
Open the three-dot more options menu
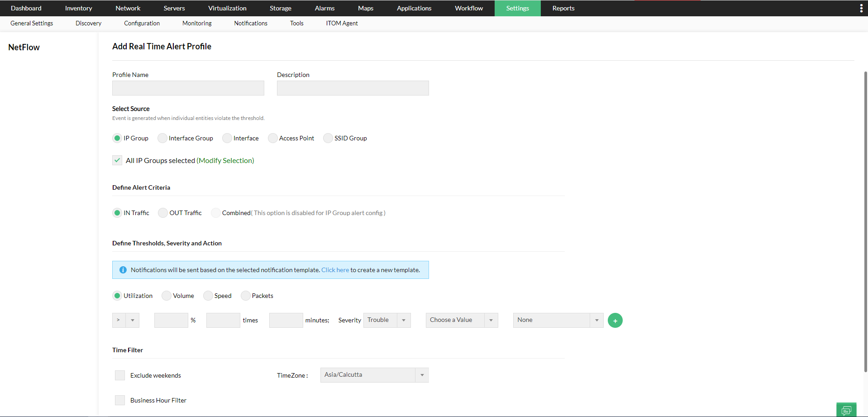tap(861, 8)
